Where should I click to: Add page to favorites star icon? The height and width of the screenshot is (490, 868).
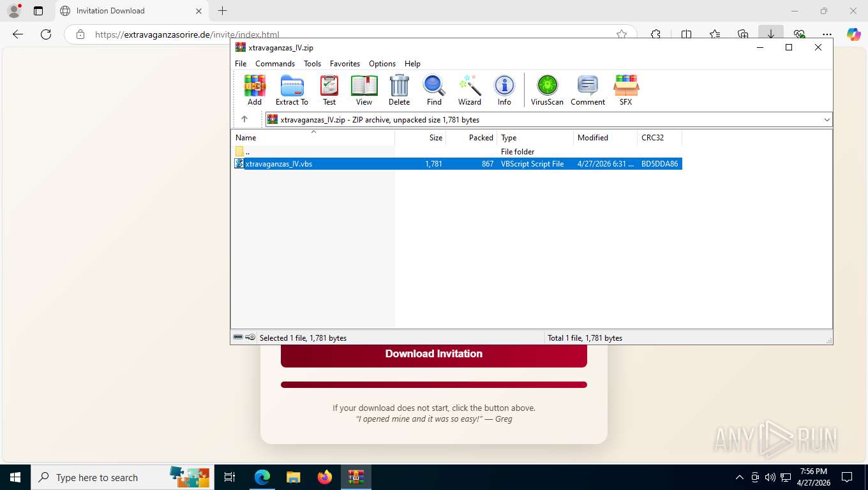point(621,34)
